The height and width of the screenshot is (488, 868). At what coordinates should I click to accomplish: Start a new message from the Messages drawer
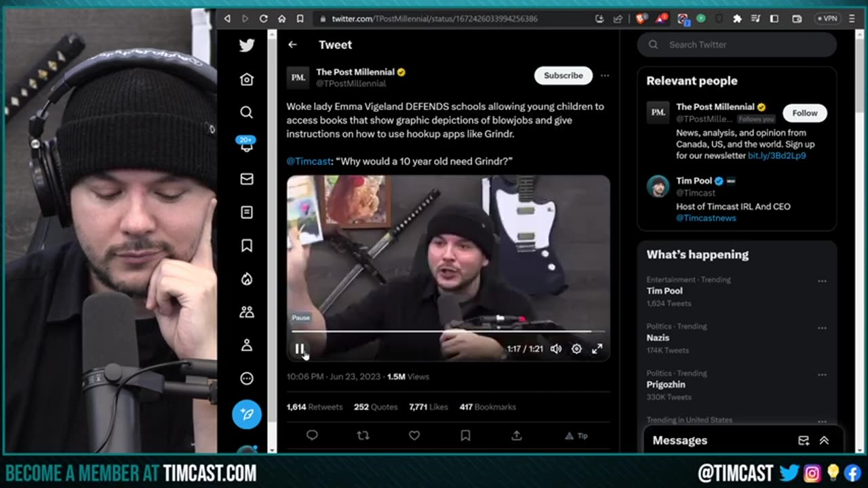pos(804,441)
